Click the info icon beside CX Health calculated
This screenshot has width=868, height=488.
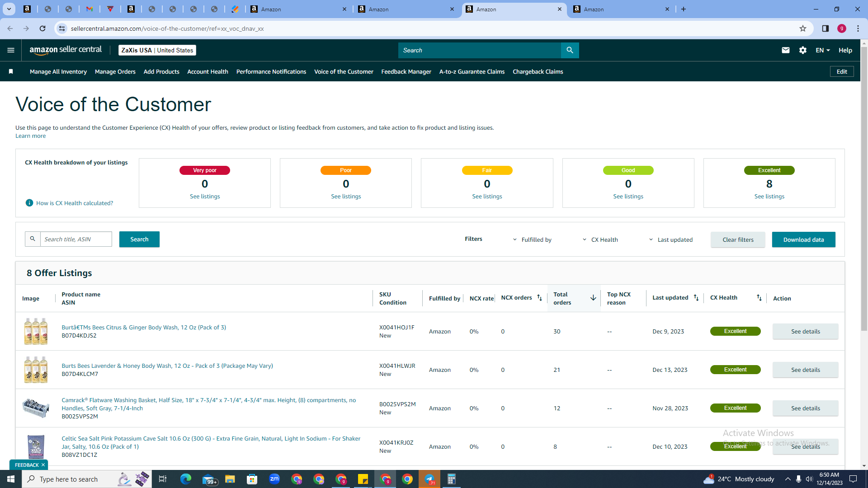coord(29,203)
